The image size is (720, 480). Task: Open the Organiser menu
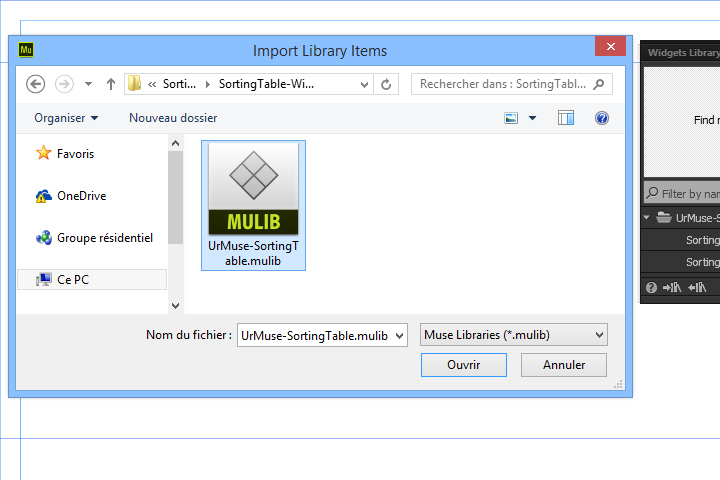66,118
